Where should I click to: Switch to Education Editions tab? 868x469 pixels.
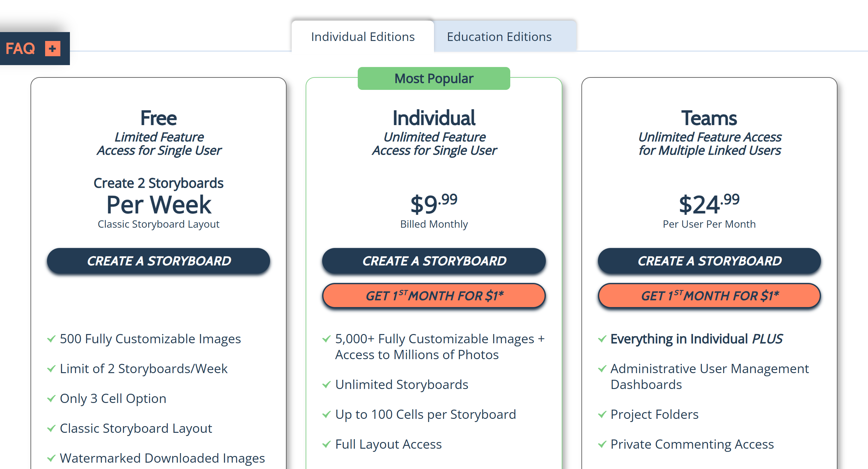coord(499,37)
